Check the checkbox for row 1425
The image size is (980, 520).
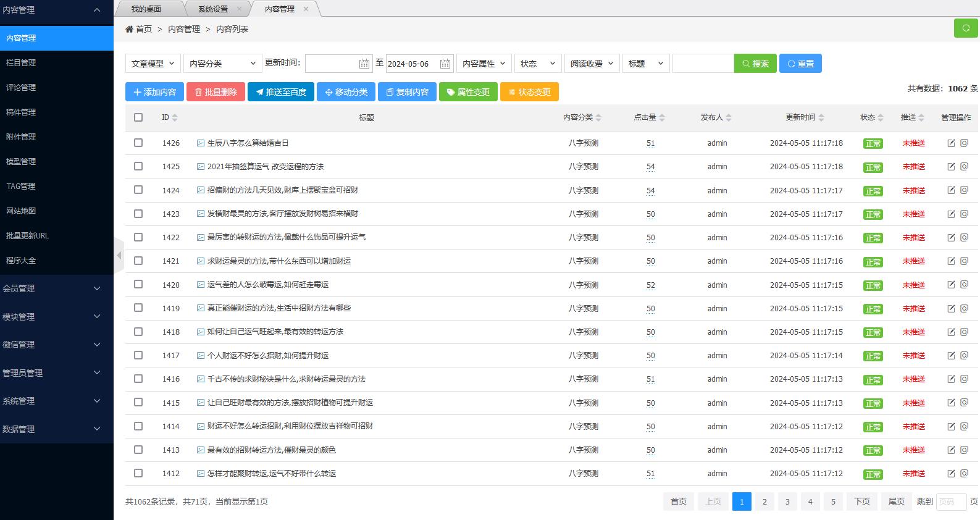pyautogui.click(x=138, y=167)
